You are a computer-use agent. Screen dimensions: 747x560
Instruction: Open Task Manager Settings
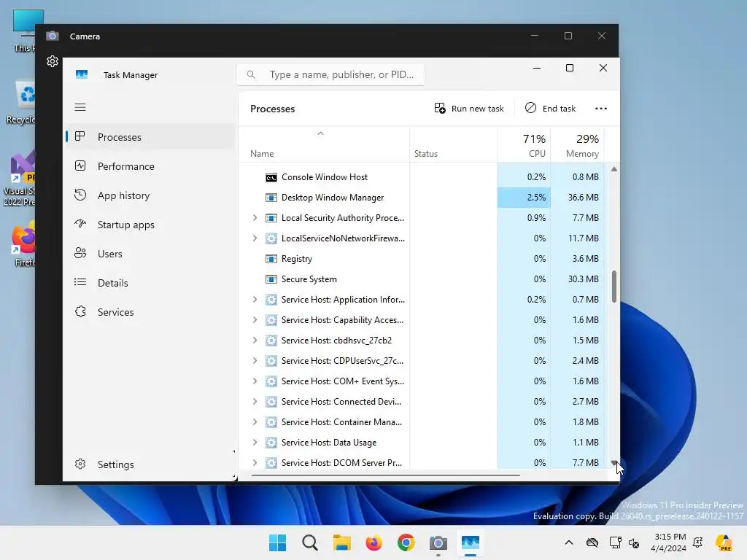point(150,464)
